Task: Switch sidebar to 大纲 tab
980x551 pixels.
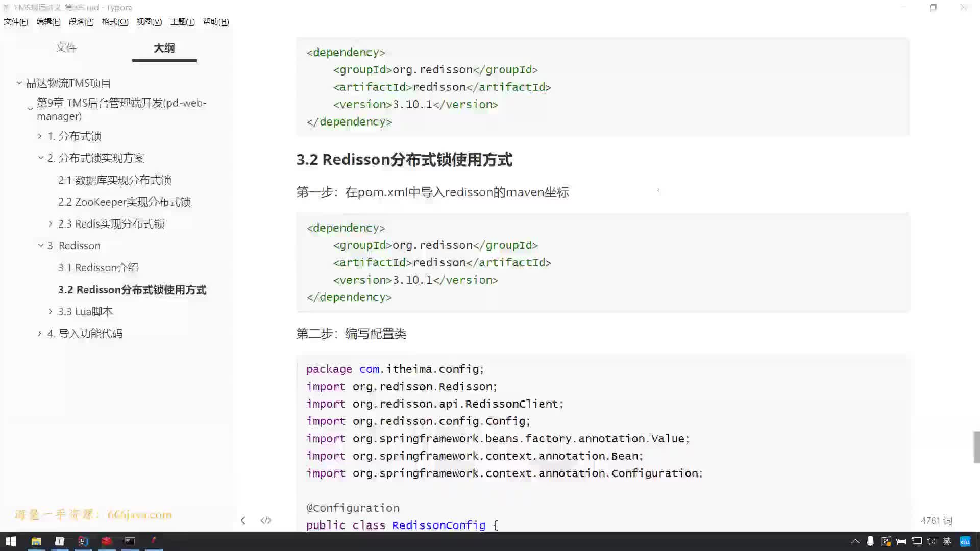Action: coord(164,48)
